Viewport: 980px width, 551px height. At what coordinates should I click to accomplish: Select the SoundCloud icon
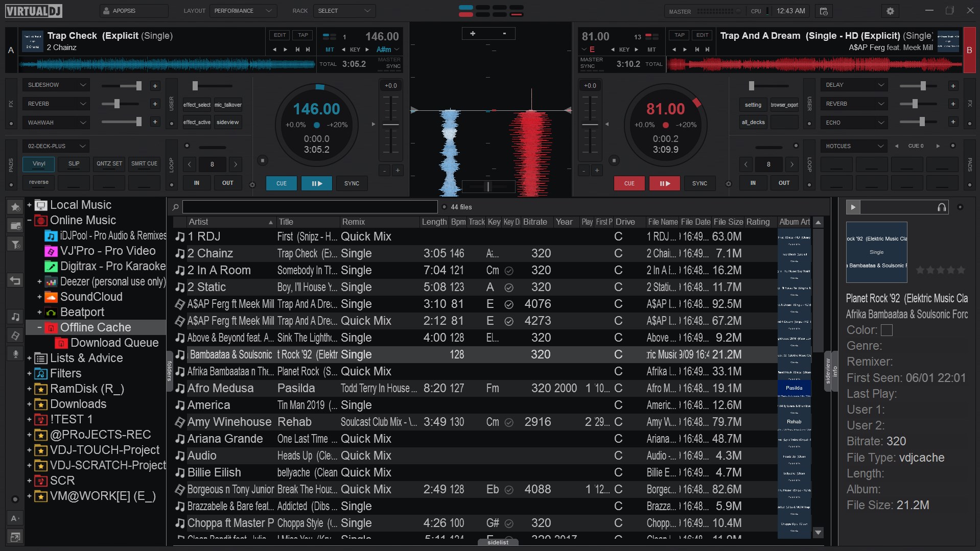(51, 297)
